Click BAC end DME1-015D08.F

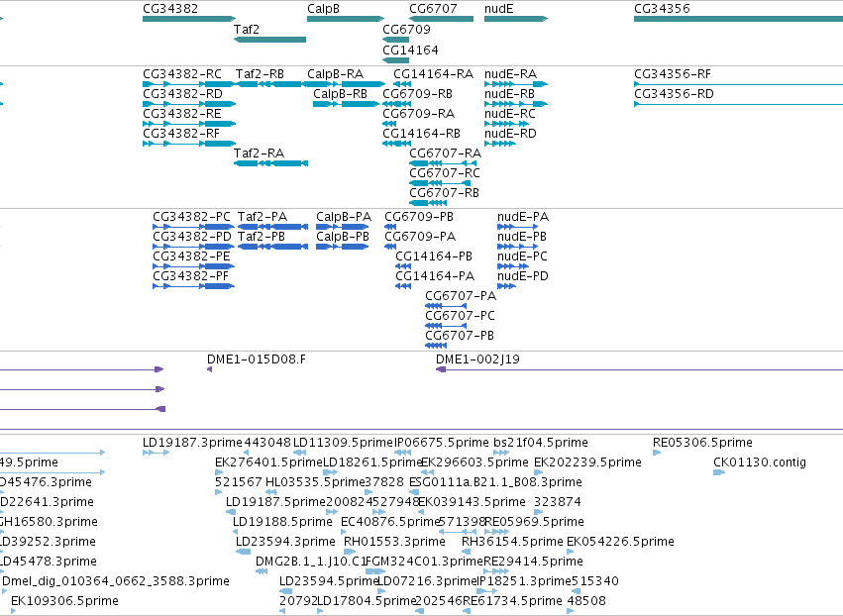257,359
